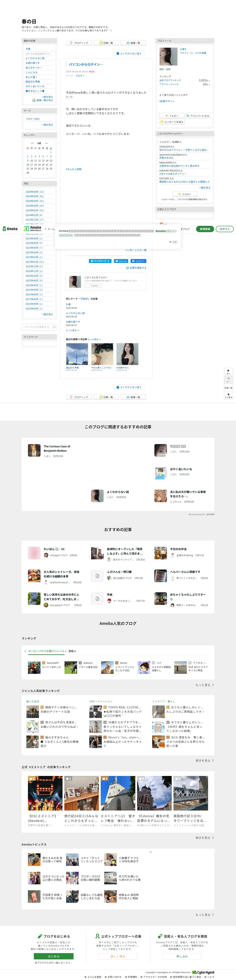Open the 2023年08月 ( 1 ) archive

tap(34, 239)
